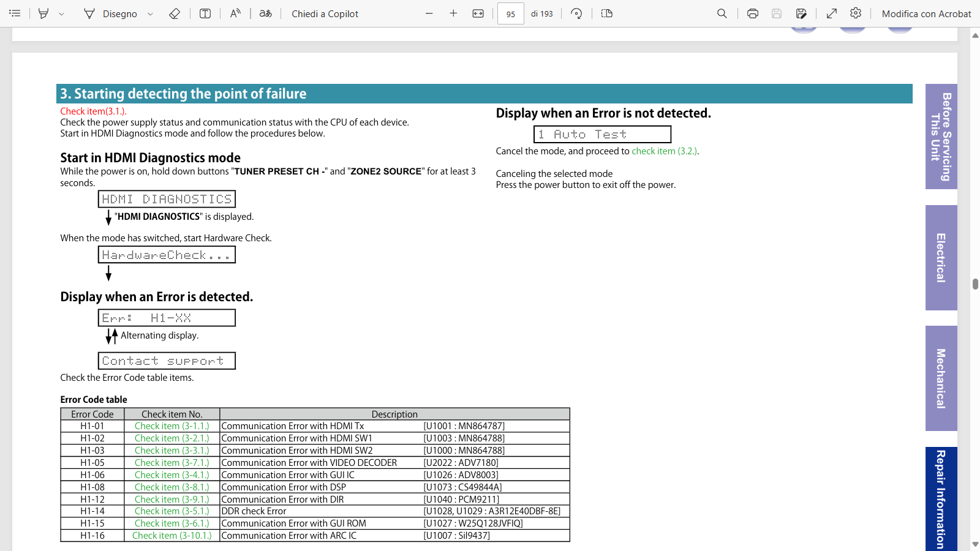The image size is (980, 551).
Task: Click scrollbar down arrow
Action: tap(975, 544)
